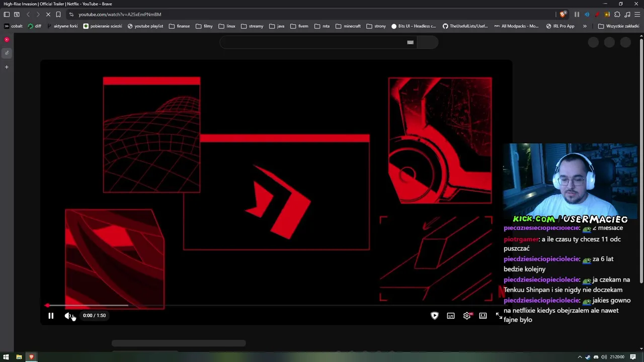Enter fullscreen on the video player

499,316
